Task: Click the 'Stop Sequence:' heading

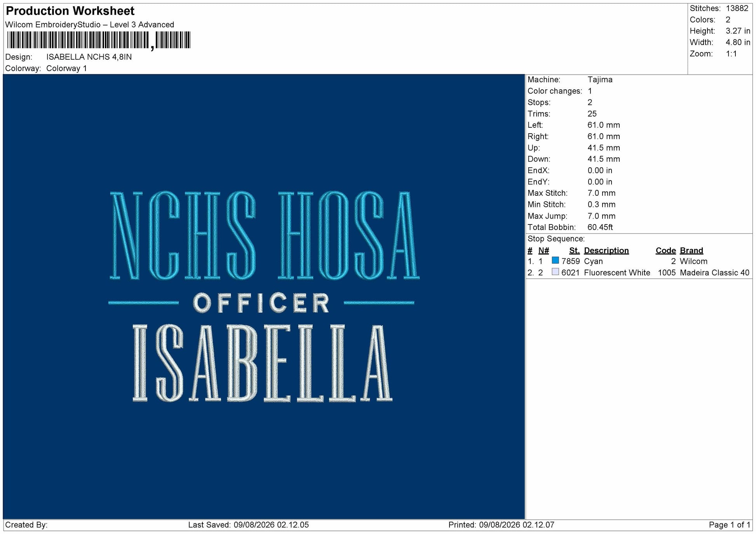Action: pos(556,239)
